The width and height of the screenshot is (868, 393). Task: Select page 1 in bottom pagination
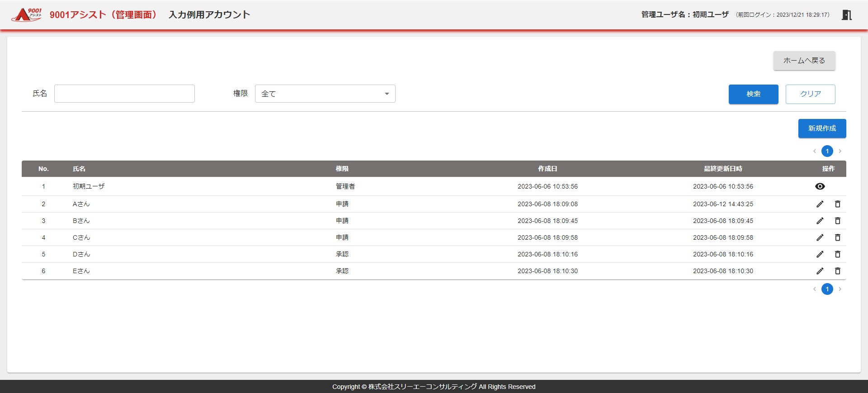coord(827,289)
